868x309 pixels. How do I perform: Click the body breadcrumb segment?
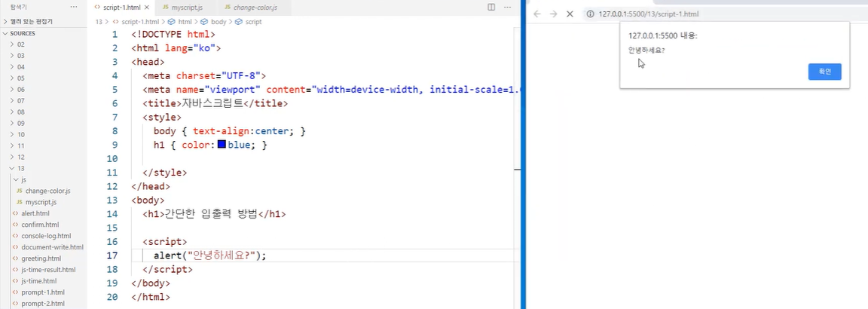tap(214, 22)
